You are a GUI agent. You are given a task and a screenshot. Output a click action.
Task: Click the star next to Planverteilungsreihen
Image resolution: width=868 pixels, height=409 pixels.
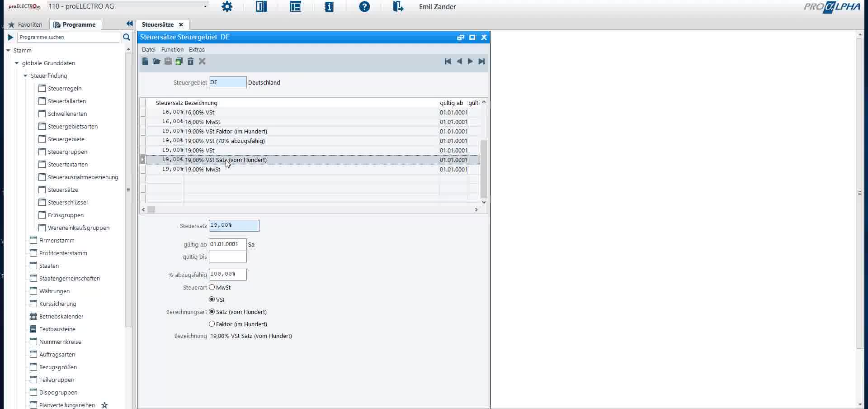104,405
